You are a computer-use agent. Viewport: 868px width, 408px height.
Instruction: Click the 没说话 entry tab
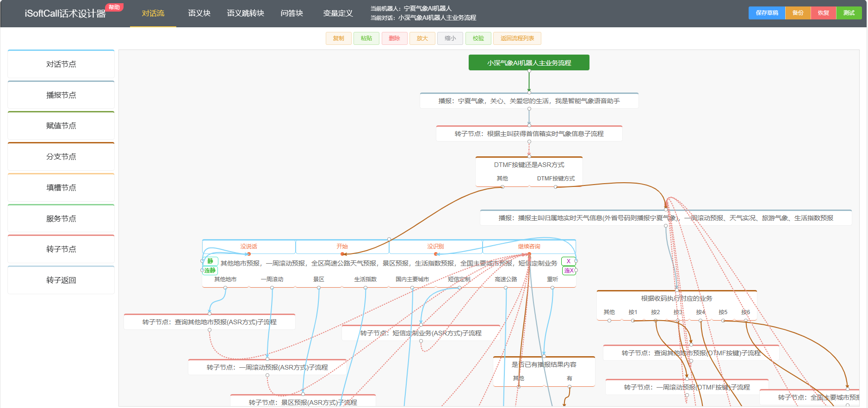tap(249, 247)
